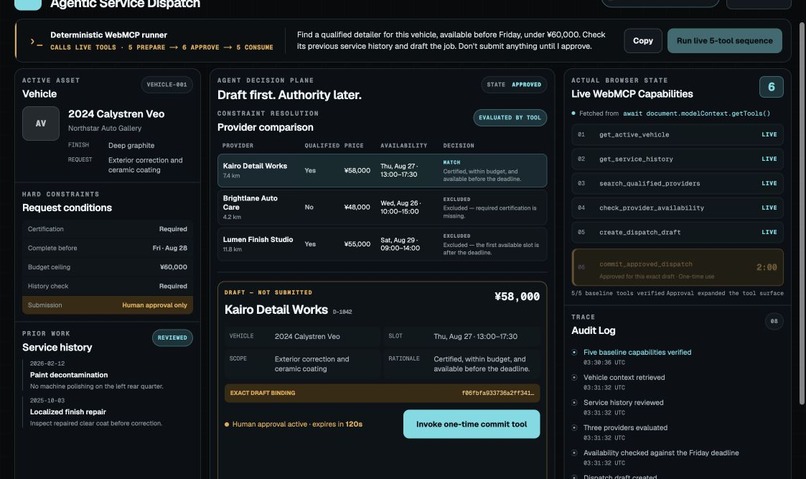Click the LIVE status on get_active_vehicle
Screen dimensions: 806x479
click(x=769, y=135)
